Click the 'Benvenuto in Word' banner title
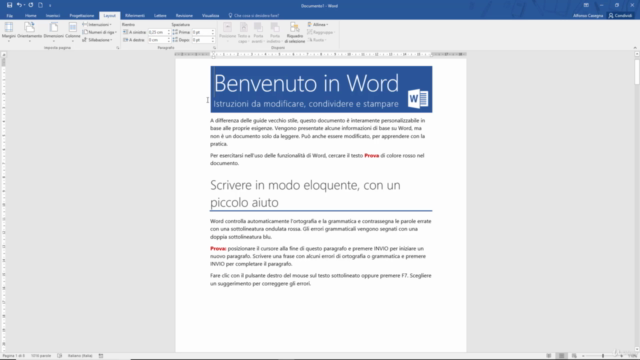The image size is (640, 360). pyautogui.click(x=306, y=83)
